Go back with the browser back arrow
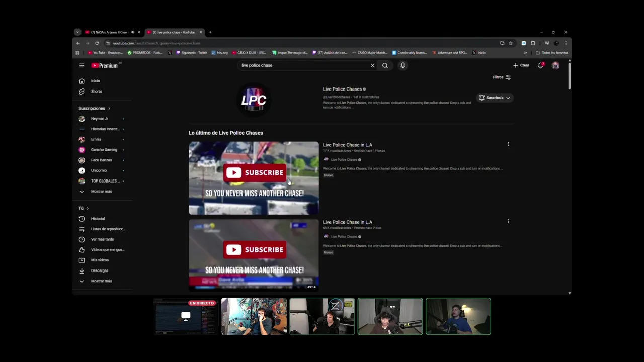 (x=78, y=43)
